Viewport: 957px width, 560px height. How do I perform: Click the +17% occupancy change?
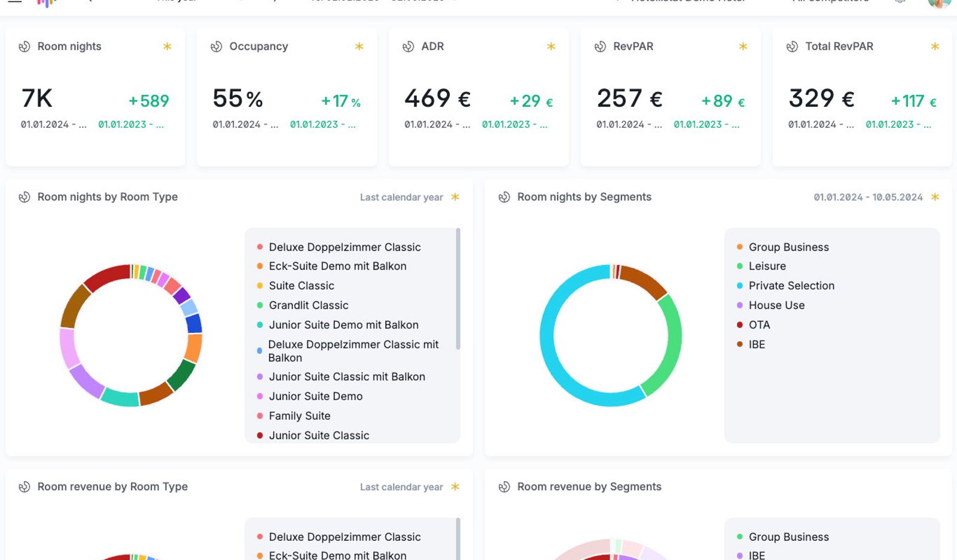click(x=341, y=101)
